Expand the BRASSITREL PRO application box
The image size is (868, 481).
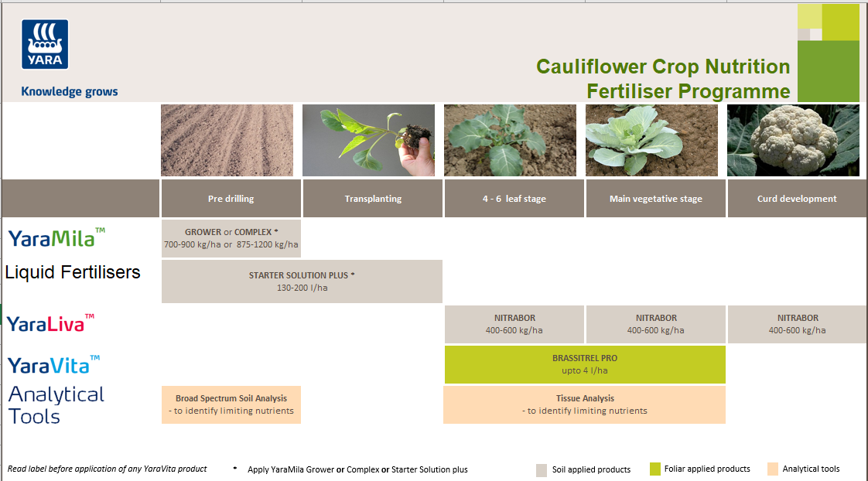tap(585, 364)
